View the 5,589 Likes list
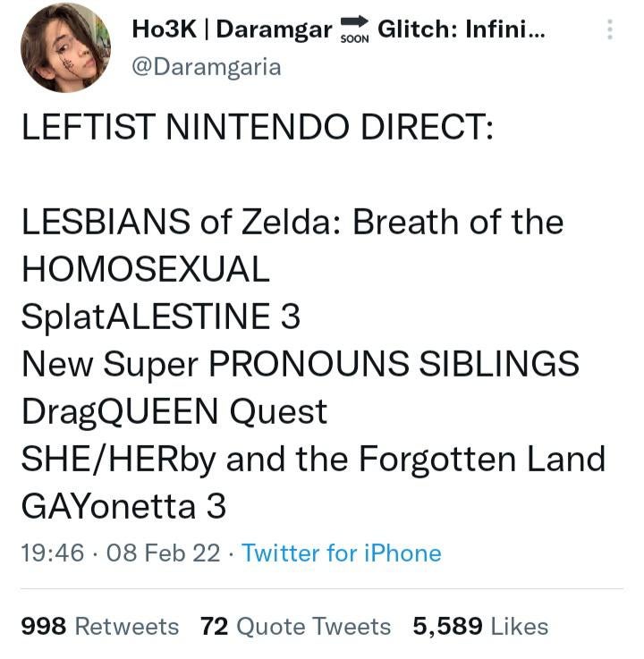 (x=480, y=626)
